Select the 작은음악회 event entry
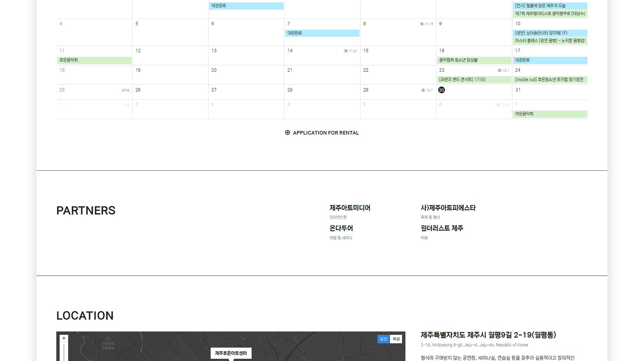The height and width of the screenshot is (361, 644). point(550,114)
